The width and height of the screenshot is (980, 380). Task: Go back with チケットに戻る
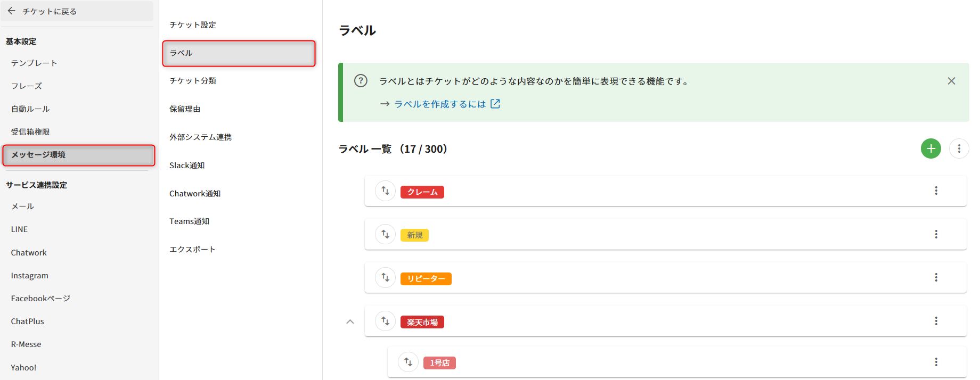[43, 11]
